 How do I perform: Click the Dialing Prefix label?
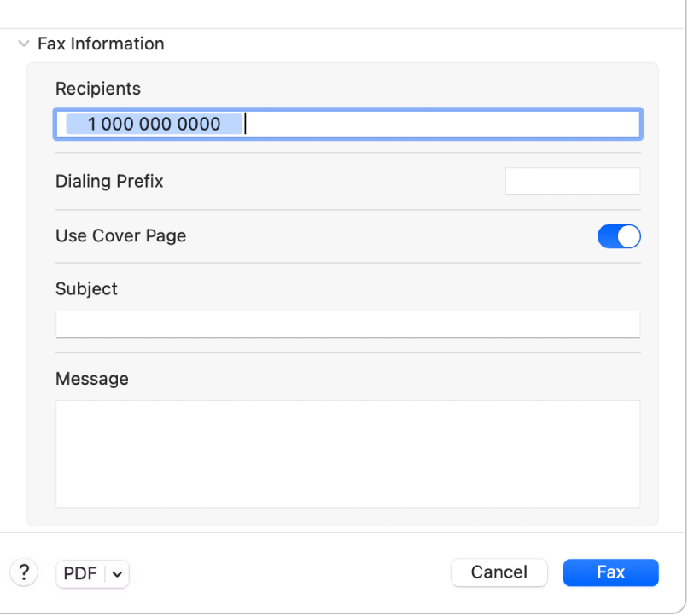[x=109, y=181]
